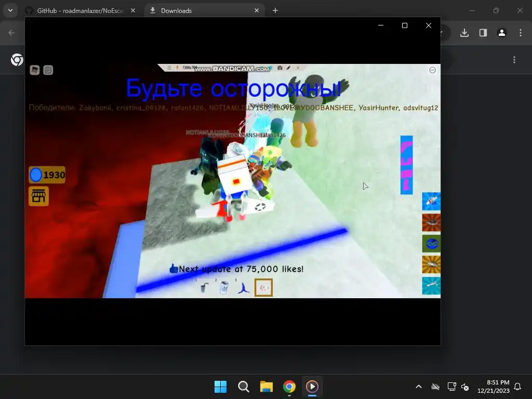
Task: Select hotbar slot 3 blue item
Action: pos(244,287)
